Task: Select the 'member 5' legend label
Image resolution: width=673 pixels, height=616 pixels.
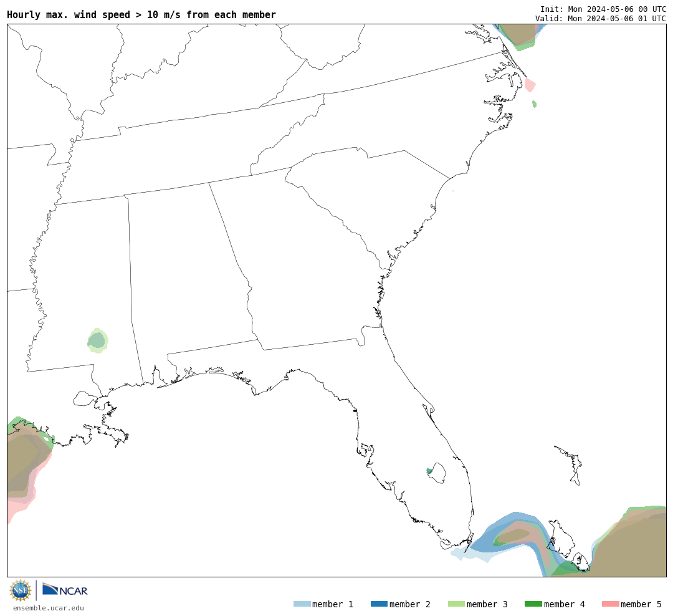Action: tap(641, 604)
